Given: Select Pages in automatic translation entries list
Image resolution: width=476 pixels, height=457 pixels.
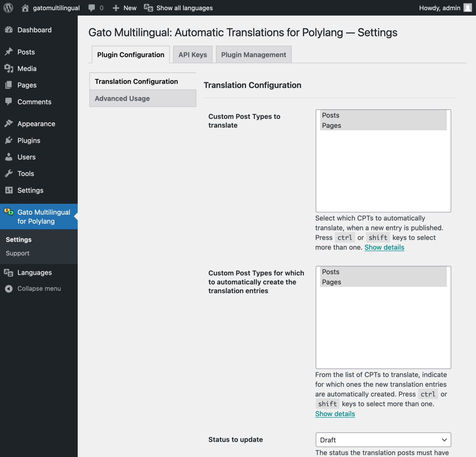Looking at the screenshot, I should tap(383, 282).
